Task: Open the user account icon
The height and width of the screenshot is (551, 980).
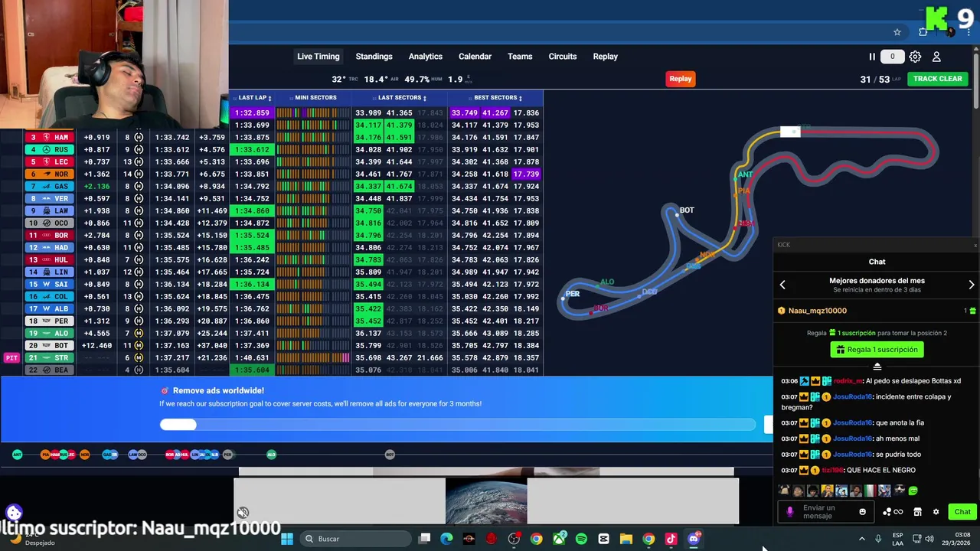Action: (x=936, y=57)
